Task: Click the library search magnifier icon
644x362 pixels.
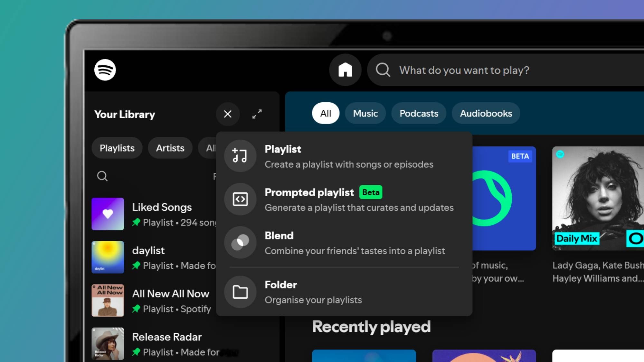Action: point(102,176)
